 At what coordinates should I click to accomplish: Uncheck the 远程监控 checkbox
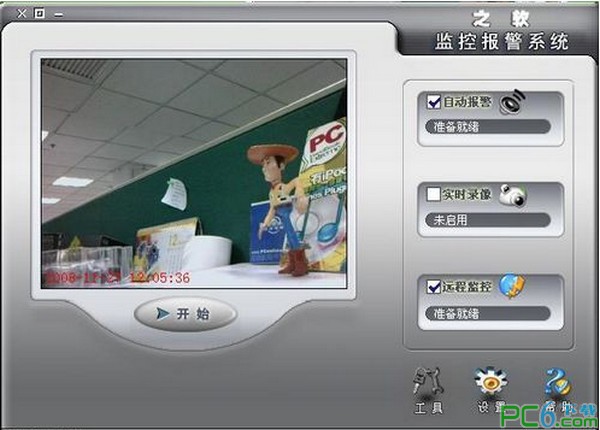[x=434, y=287]
